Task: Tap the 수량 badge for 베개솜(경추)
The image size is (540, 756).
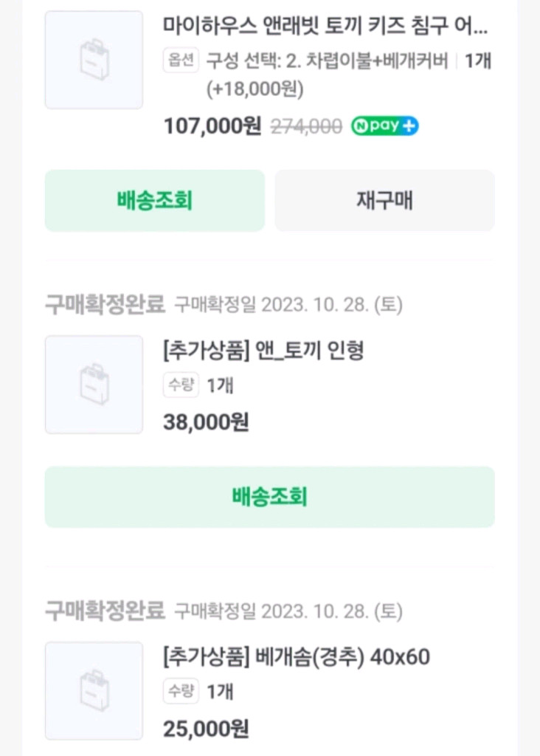Action: tap(181, 691)
